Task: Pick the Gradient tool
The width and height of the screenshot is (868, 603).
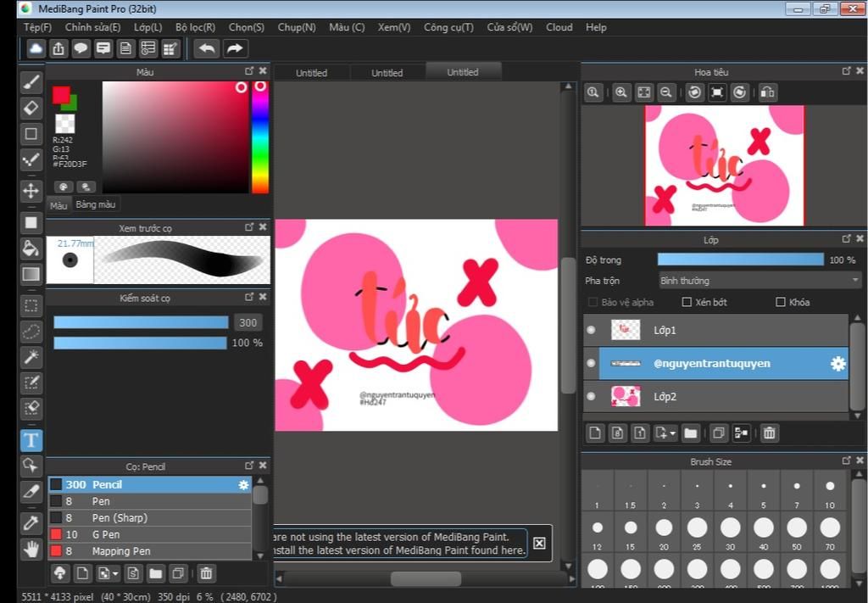Action: coord(31,274)
